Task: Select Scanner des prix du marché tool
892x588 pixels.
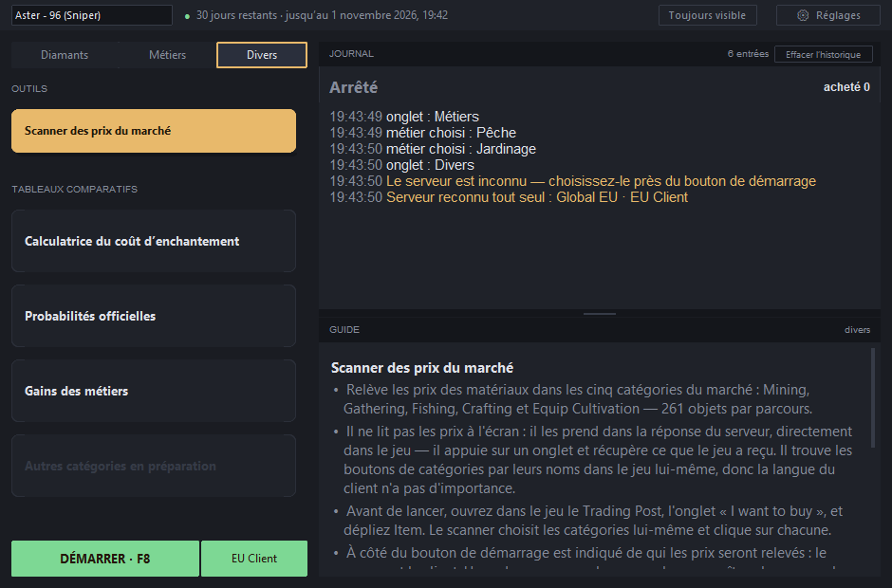Action: [154, 131]
